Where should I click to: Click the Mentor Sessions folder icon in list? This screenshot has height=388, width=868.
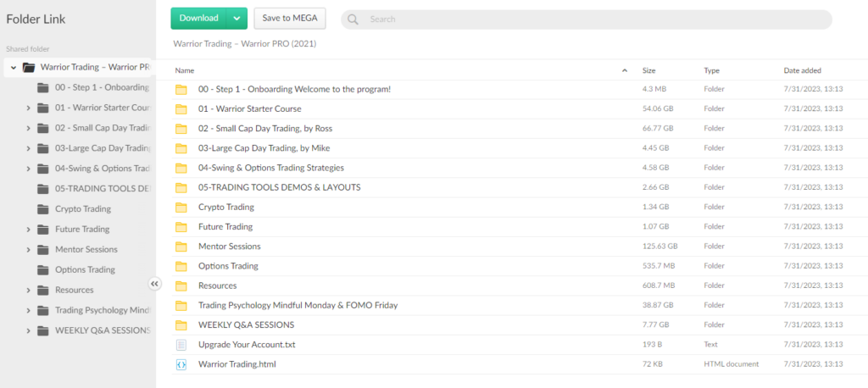pyautogui.click(x=181, y=247)
